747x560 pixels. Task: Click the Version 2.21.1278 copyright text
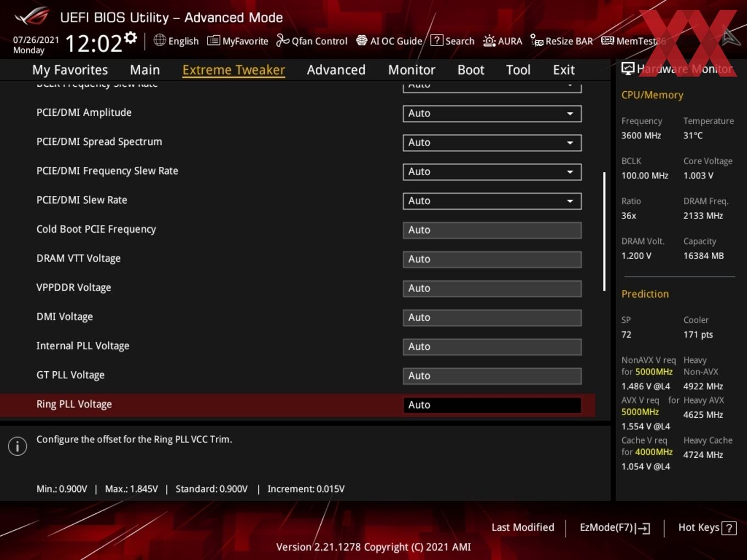pyautogui.click(x=374, y=547)
